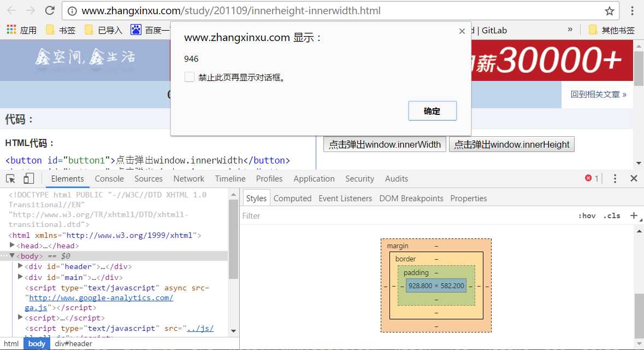Toggle the device toolbar icon
The width and height of the screenshot is (644, 350).
coord(28,178)
